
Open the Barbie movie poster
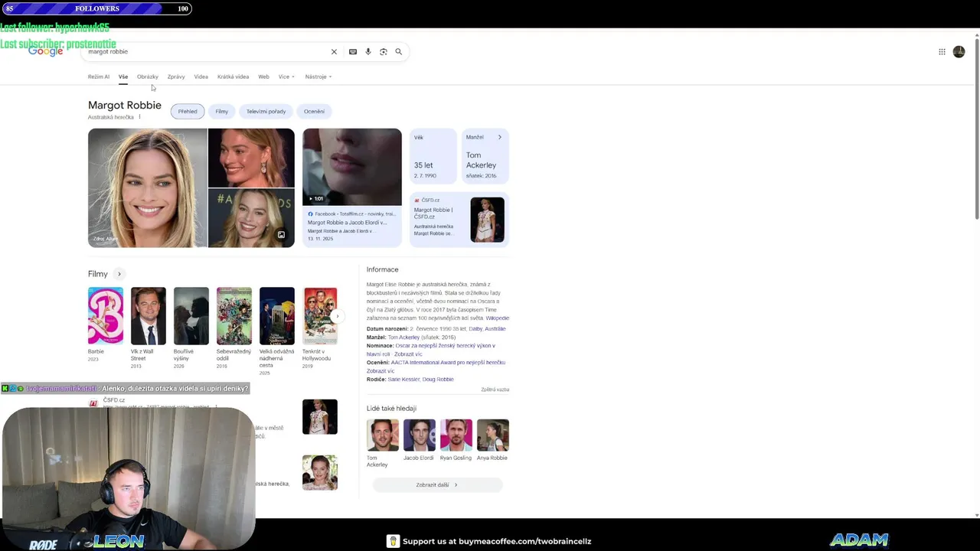click(106, 316)
